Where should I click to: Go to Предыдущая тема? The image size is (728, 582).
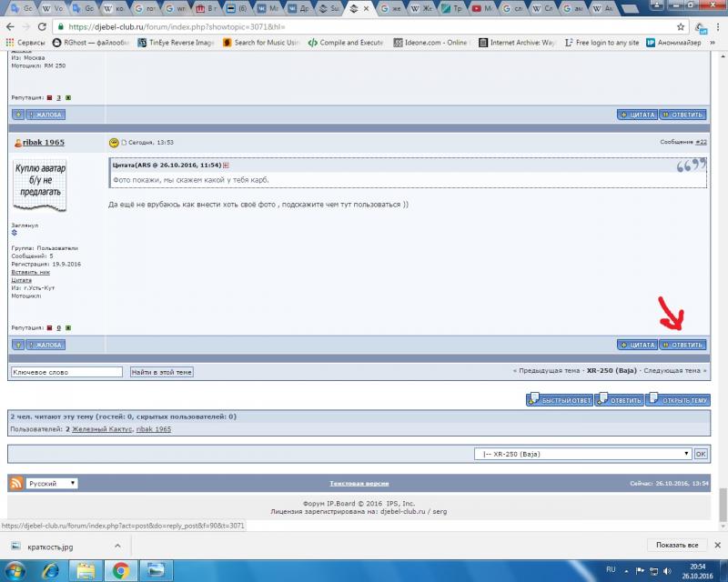(550, 370)
